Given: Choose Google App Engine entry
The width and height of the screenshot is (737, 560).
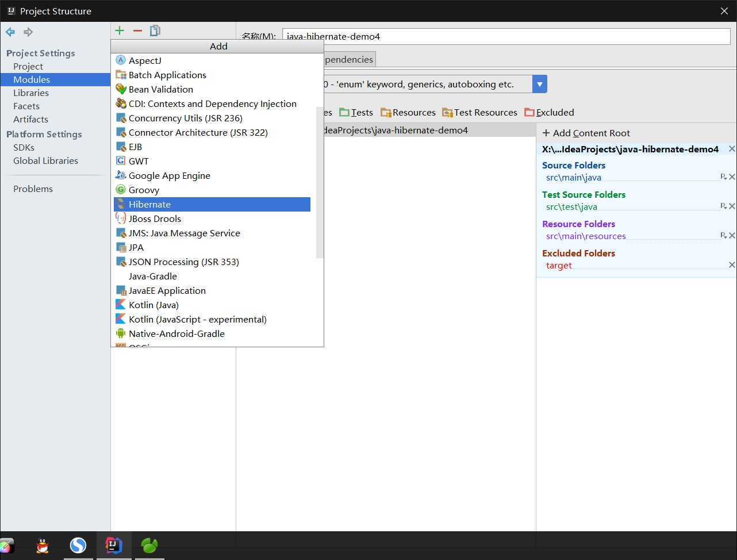Looking at the screenshot, I should pos(212,175).
